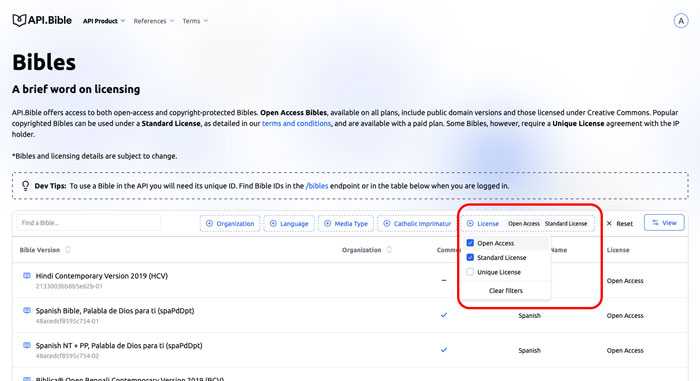The width and height of the screenshot is (700, 381).
Task: Click the Reset filters button
Action: [x=620, y=223]
